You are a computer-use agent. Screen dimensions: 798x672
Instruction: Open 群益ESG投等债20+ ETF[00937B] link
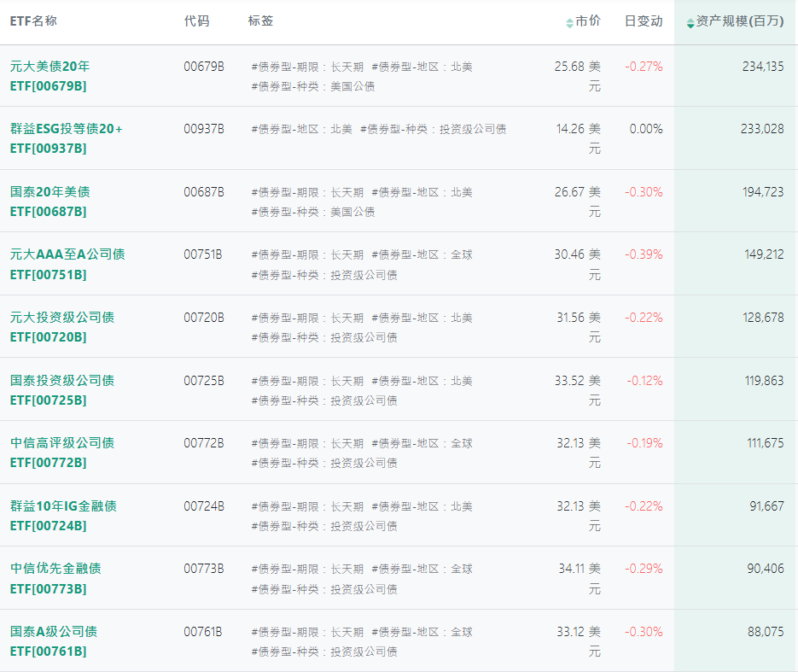[67, 138]
